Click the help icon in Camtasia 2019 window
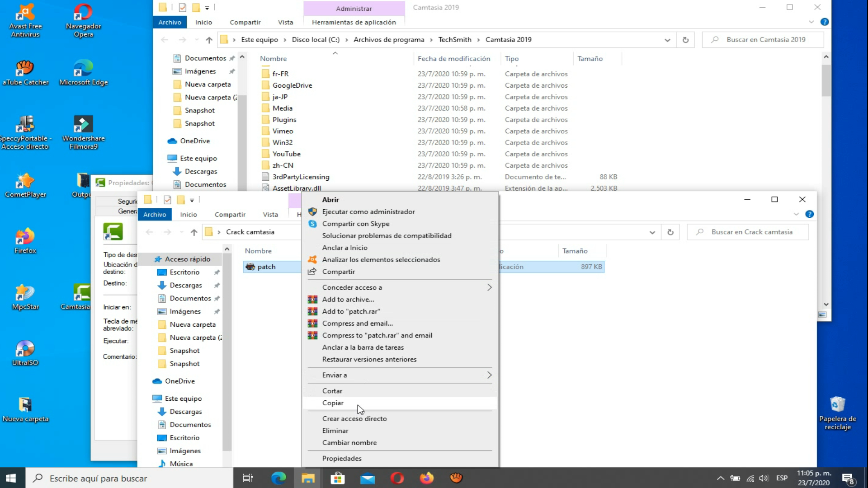868x488 pixels. click(x=824, y=22)
